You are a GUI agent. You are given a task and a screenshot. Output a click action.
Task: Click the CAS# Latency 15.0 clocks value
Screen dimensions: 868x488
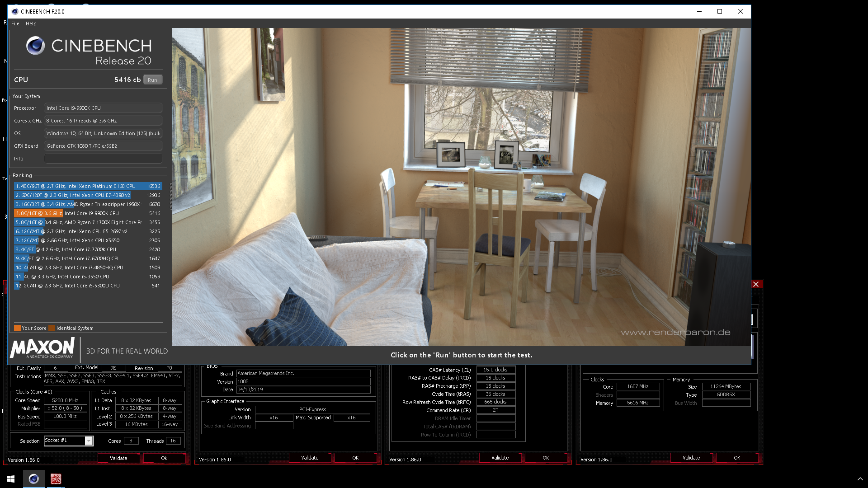pos(495,370)
